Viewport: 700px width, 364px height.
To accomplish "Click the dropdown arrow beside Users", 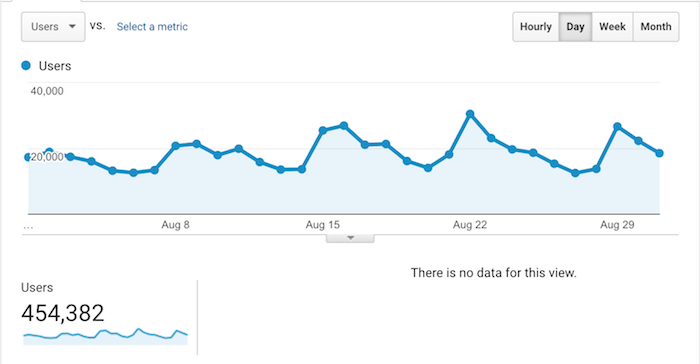I will 72,27.
